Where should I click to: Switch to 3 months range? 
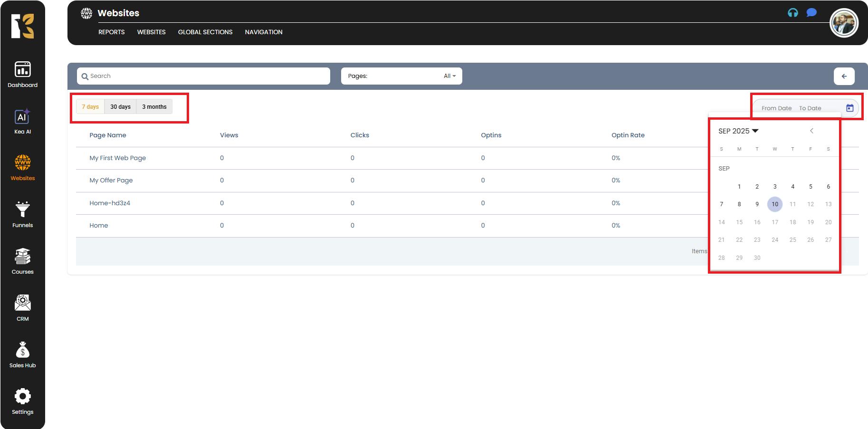(x=154, y=107)
